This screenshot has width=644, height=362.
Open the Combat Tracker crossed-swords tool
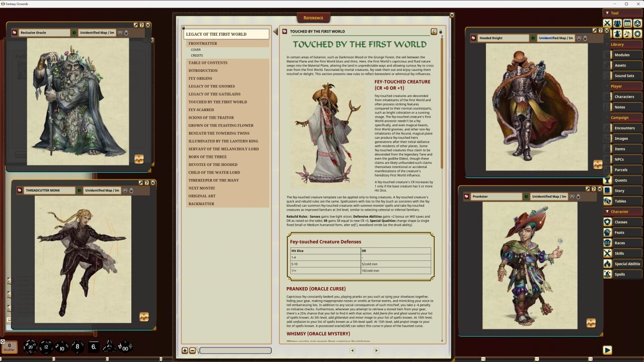point(607,23)
